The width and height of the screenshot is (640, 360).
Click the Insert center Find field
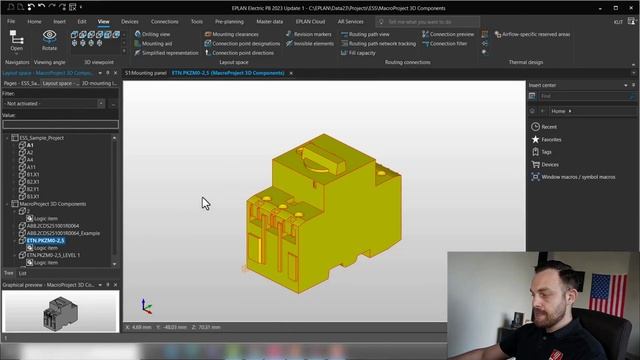587,96
